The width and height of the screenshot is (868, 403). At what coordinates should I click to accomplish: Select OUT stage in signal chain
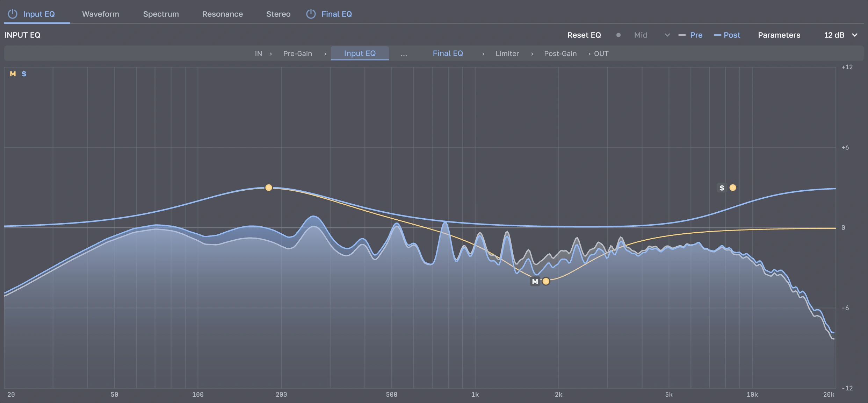[x=601, y=54]
